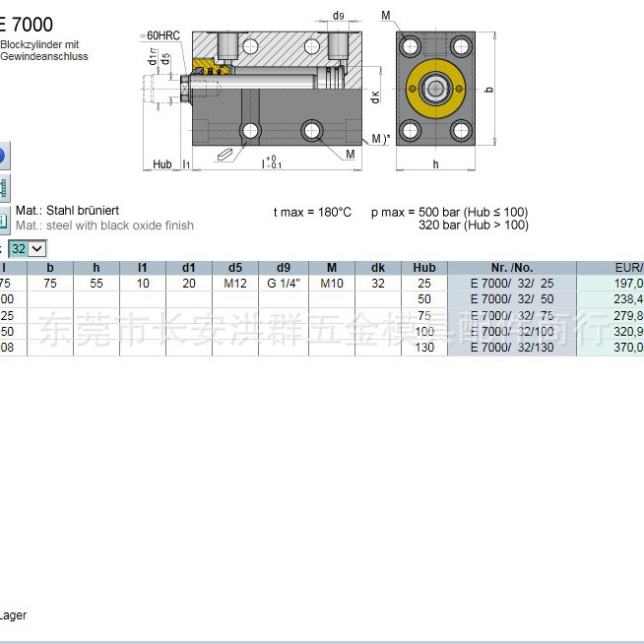Click the Nr. /No. column header
This screenshot has width=644, height=644.
pyautogui.click(x=512, y=267)
